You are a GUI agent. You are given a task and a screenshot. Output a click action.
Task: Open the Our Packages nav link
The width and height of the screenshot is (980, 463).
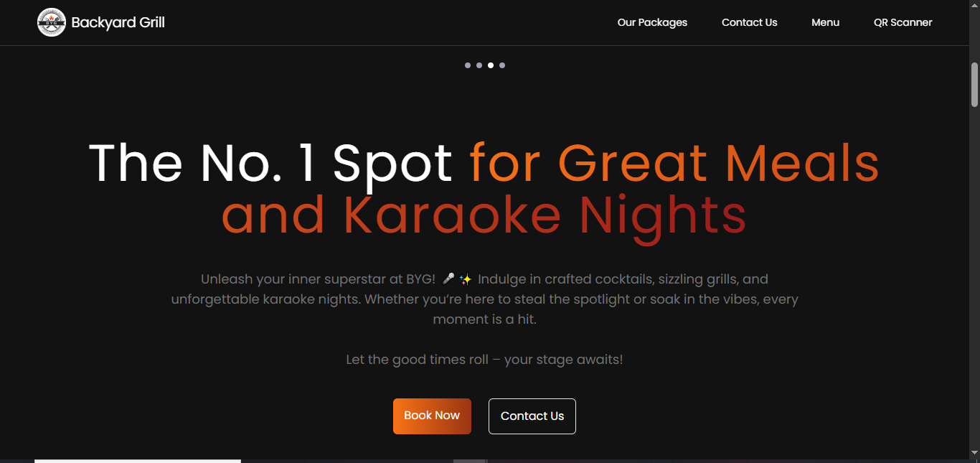pos(652,22)
